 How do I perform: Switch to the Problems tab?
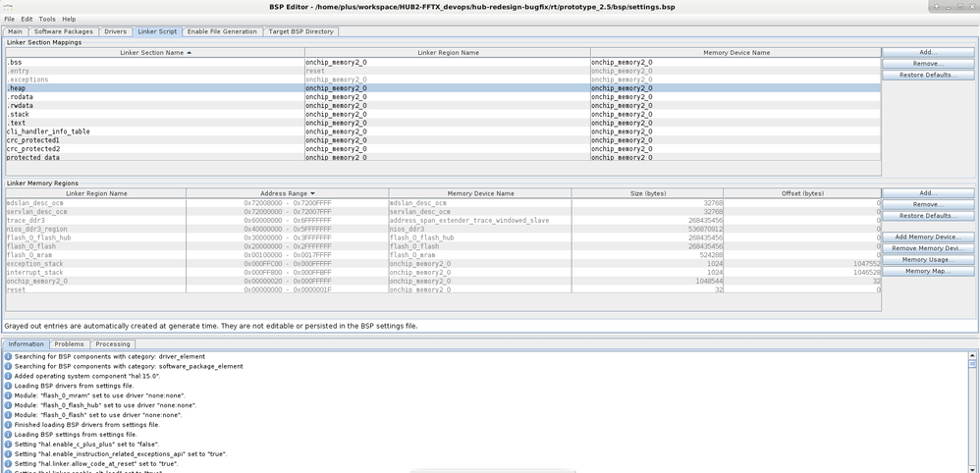70,344
